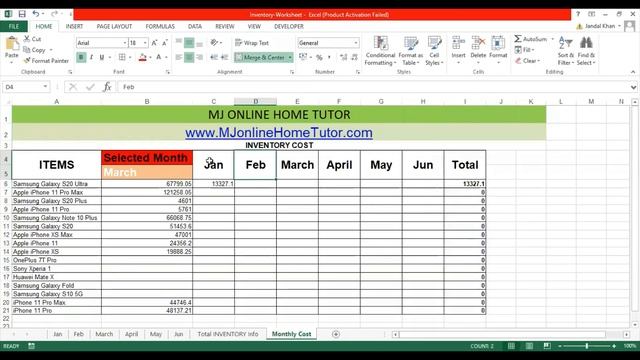Click the Selected Month March cell
The width and height of the screenshot is (640, 360).
(x=147, y=172)
